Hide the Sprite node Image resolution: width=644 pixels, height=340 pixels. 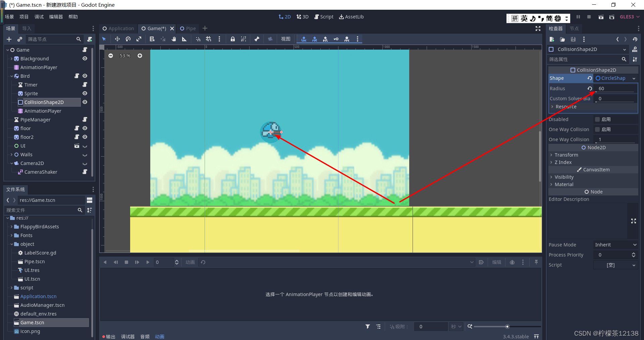coord(85,93)
